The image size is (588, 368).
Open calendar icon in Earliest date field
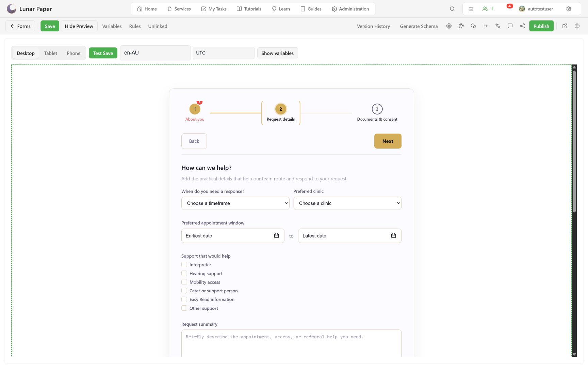pos(276,236)
